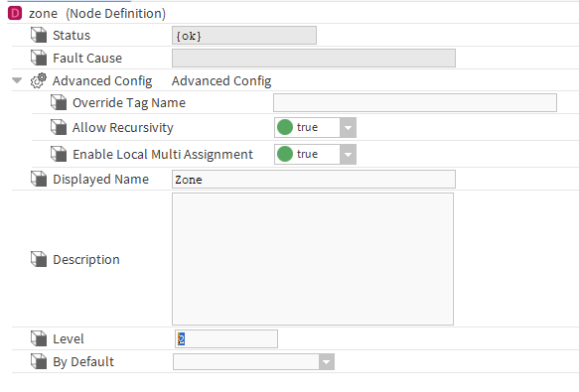Click the Status field showing {ok}
Image resolution: width=579 pixels, height=392 pixels.
click(x=244, y=36)
